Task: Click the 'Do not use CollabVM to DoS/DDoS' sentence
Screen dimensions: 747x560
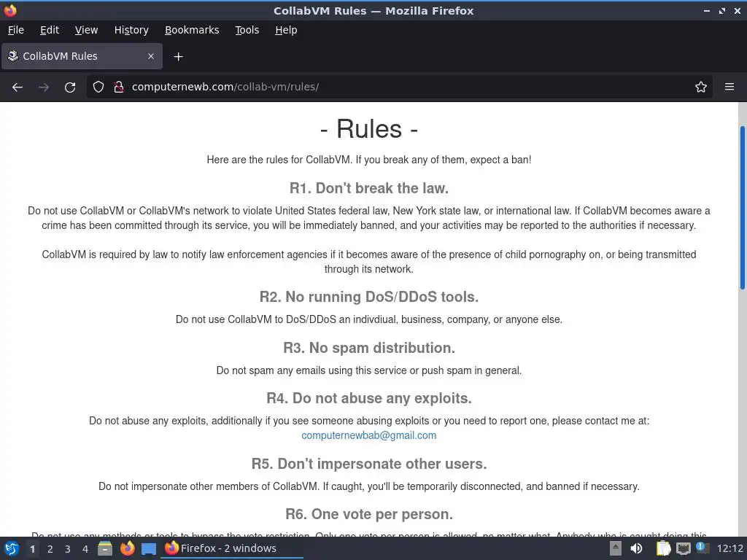Action: tap(368, 319)
